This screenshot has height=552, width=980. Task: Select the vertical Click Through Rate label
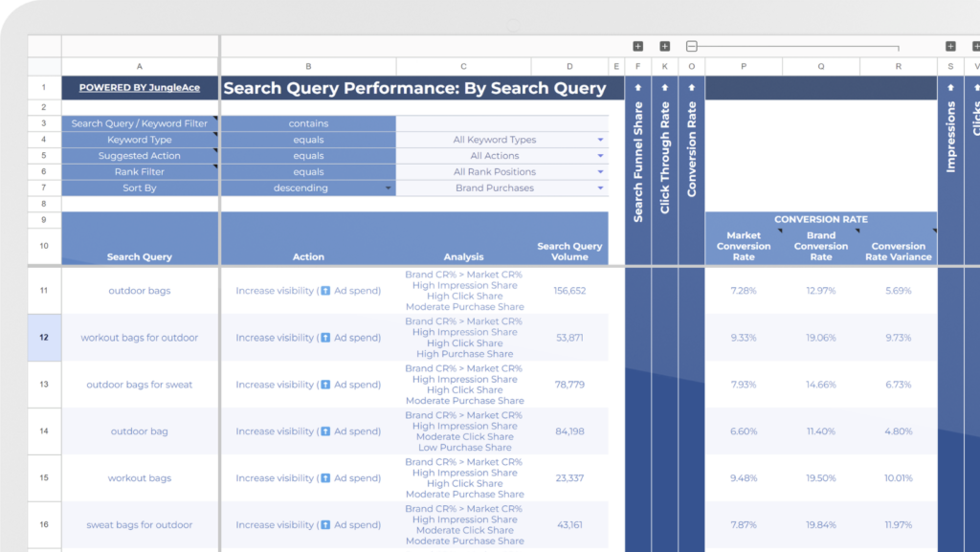click(x=665, y=158)
